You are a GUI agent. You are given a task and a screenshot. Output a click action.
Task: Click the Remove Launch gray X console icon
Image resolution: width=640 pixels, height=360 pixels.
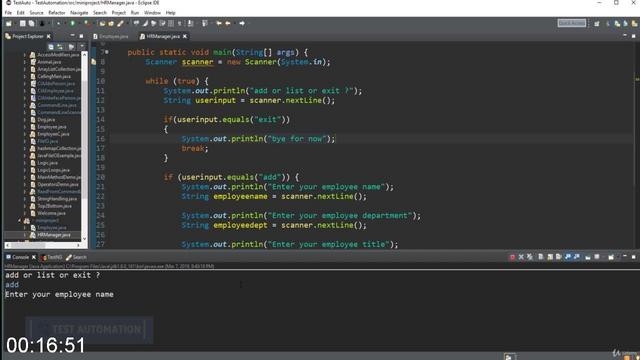(521, 257)
